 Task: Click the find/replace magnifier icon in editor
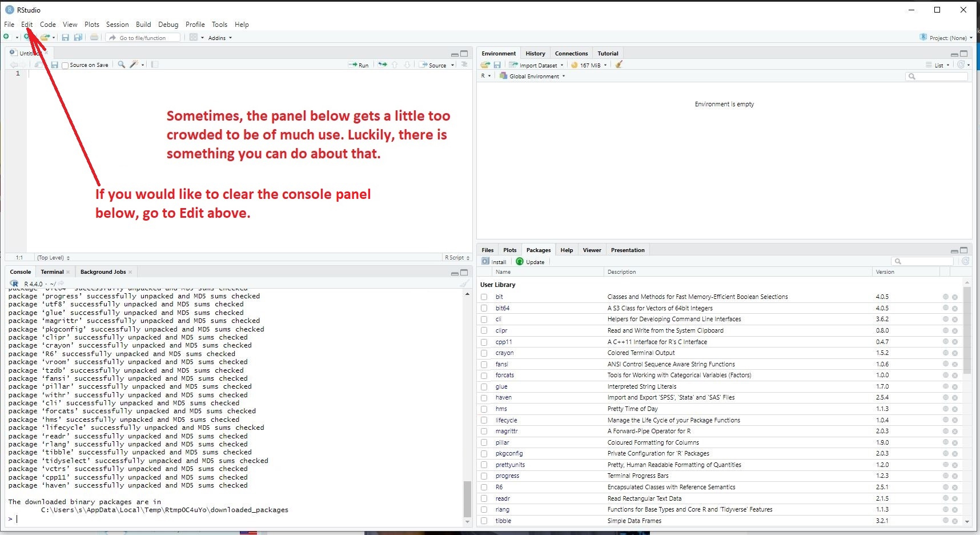121,65
